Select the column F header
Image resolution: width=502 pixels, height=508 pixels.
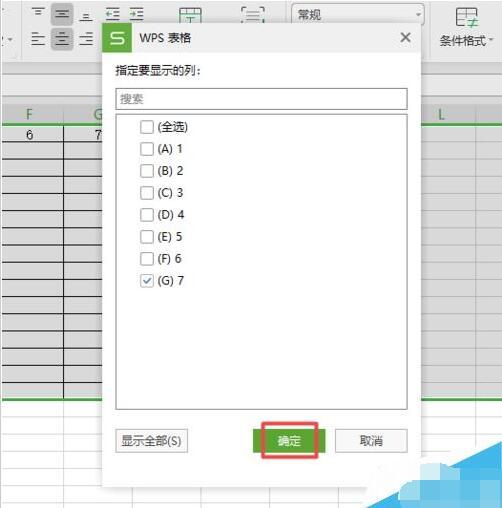click(29, 114)
